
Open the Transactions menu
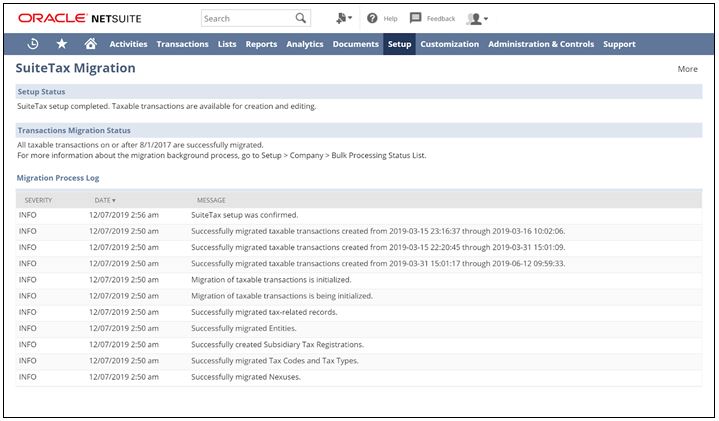pos(183,44)
